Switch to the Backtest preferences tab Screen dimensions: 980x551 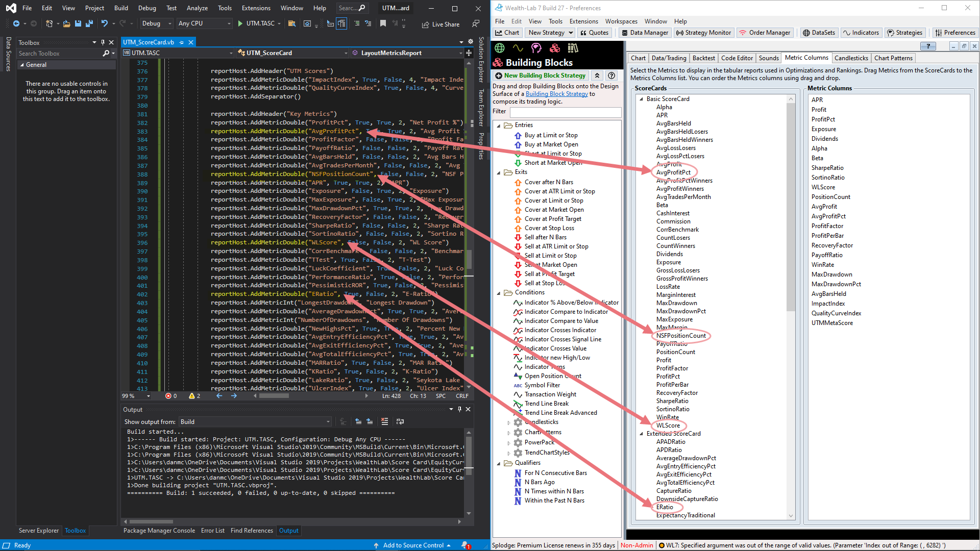(703, 58)
